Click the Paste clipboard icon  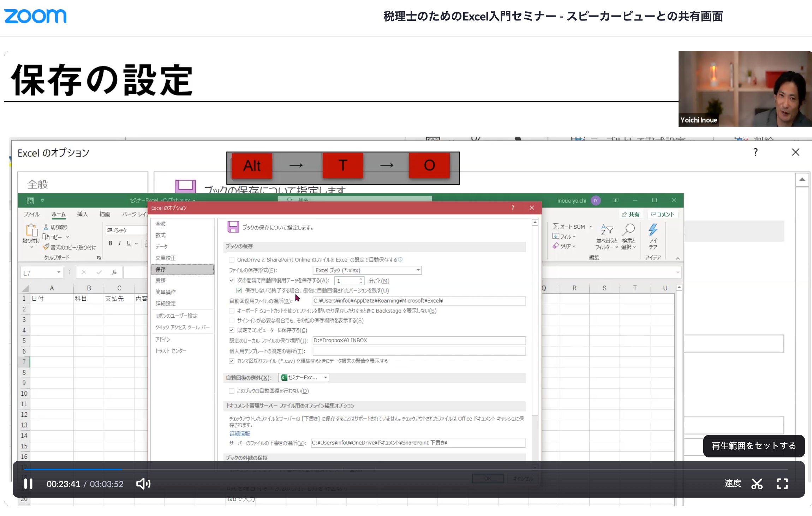[x=31, y=230]
